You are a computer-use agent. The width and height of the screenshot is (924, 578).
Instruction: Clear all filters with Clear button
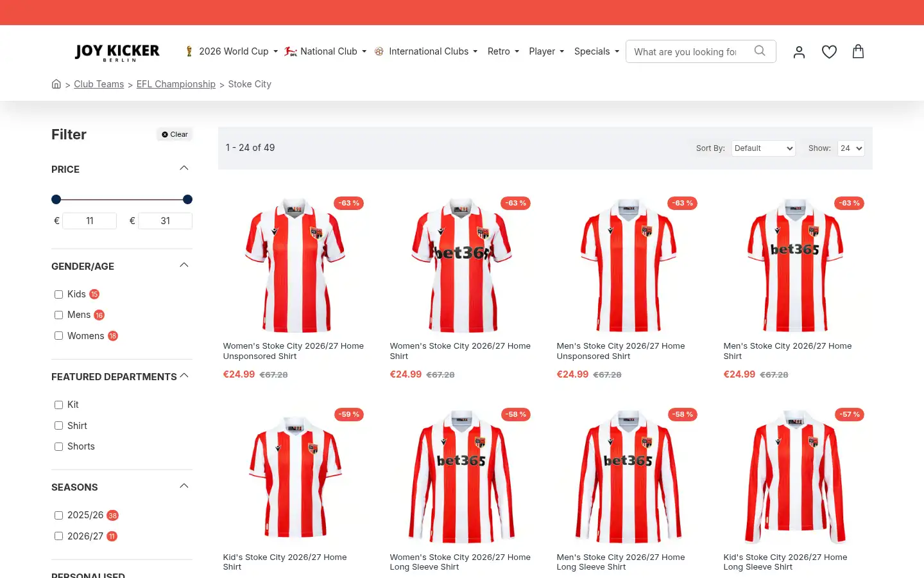click(175, 134)
